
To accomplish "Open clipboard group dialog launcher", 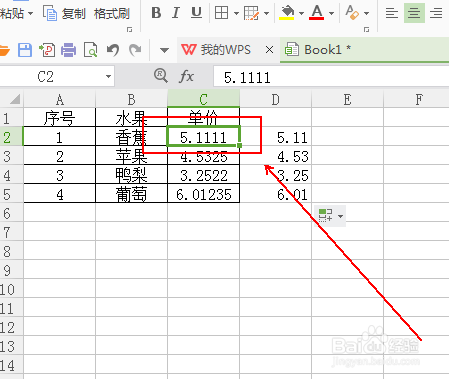I will pyautogui.click(x=129, y=30).
